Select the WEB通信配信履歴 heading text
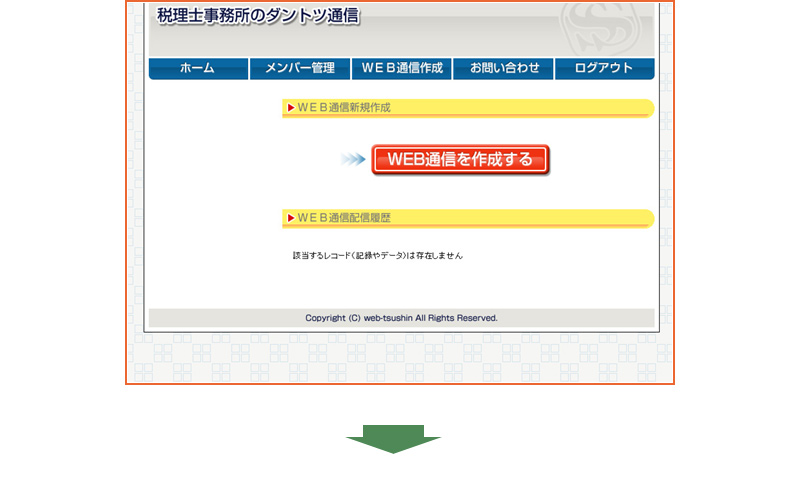Viewport: 800px width, 495px height. 343,218
